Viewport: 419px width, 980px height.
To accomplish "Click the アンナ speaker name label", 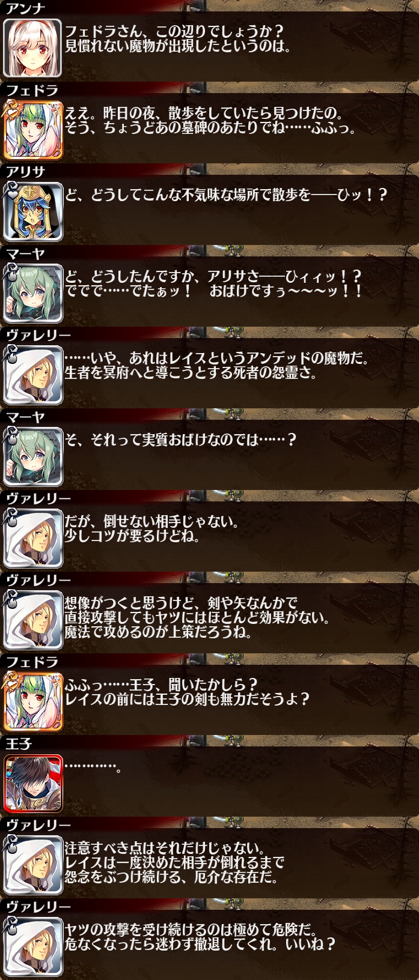I will point(25,8).
